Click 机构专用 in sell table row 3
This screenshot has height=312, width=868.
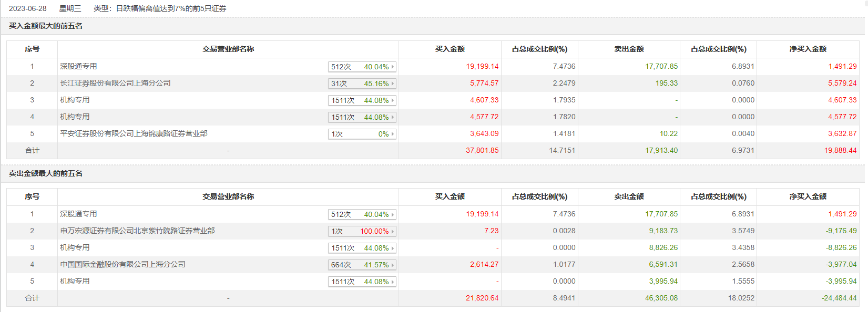point(75,247)
